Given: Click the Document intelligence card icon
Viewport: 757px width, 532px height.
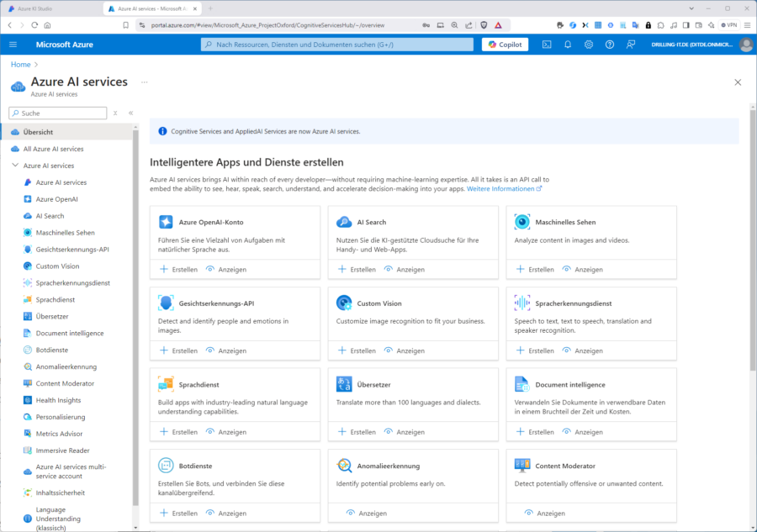Looking at the screenshot, I should [522, 384].
